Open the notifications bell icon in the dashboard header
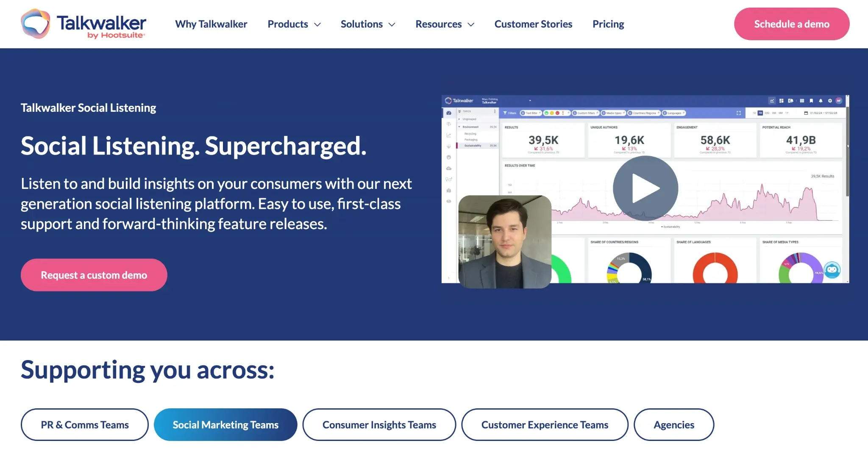The width and height of the screenshot is (868, 460). pos(821,100)
